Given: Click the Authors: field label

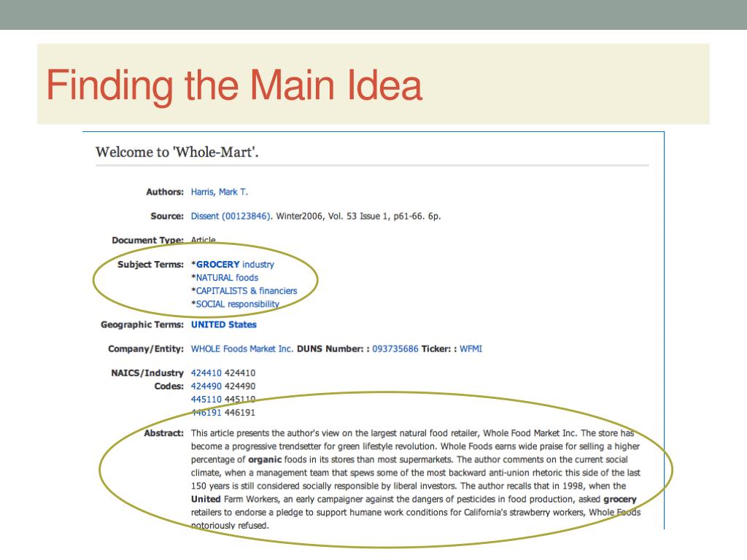Looking at the screenshot, I should click(x=165, y=192).
